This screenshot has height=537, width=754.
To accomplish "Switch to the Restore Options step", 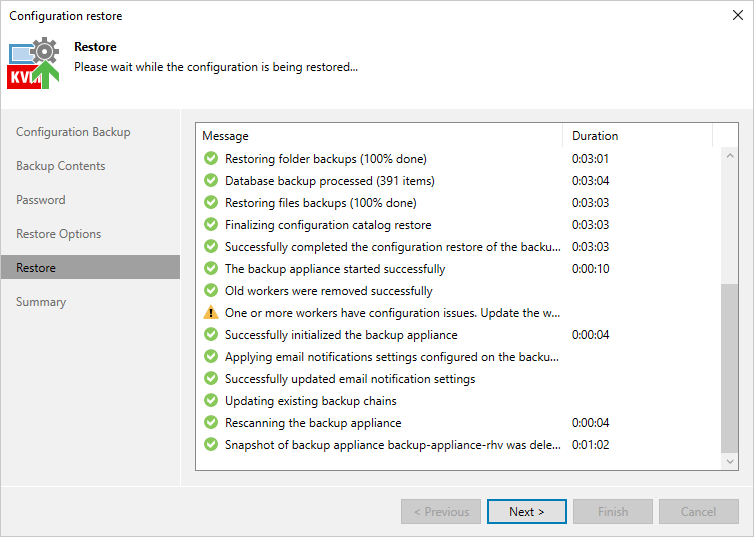I will (x=59, y=234).
